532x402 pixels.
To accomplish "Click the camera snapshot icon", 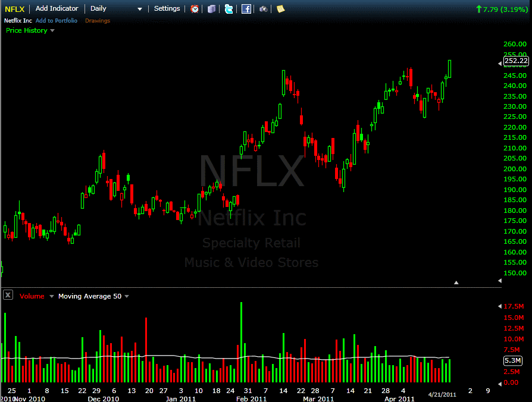I will coord(263,9).
